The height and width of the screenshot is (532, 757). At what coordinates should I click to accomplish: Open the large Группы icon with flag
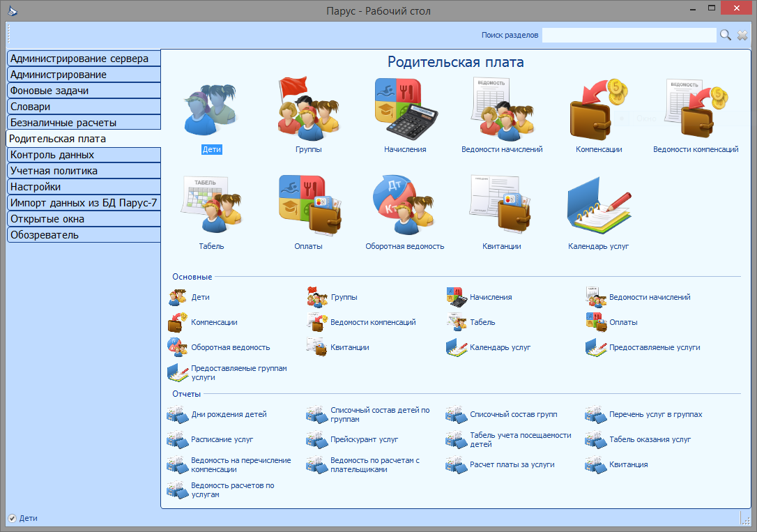309,109
